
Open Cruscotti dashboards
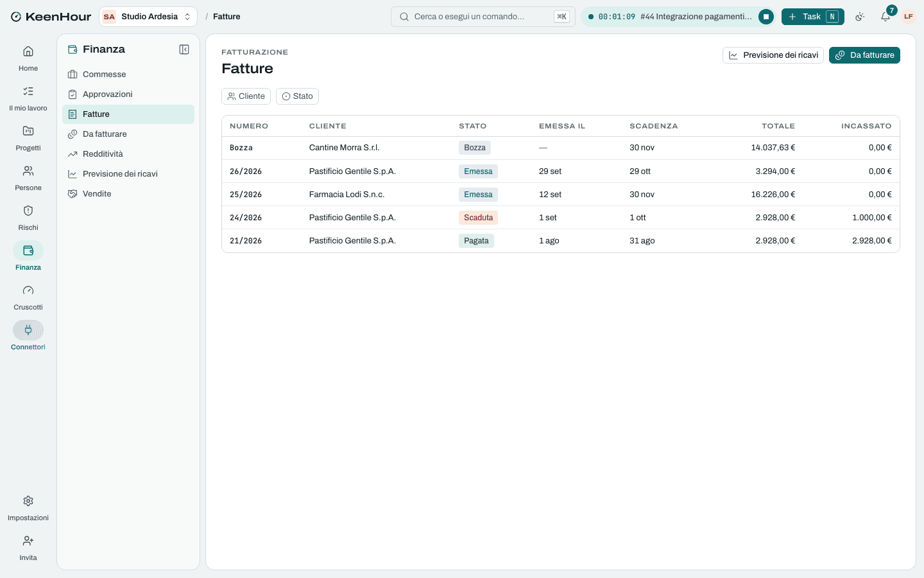tap(28, 297)
